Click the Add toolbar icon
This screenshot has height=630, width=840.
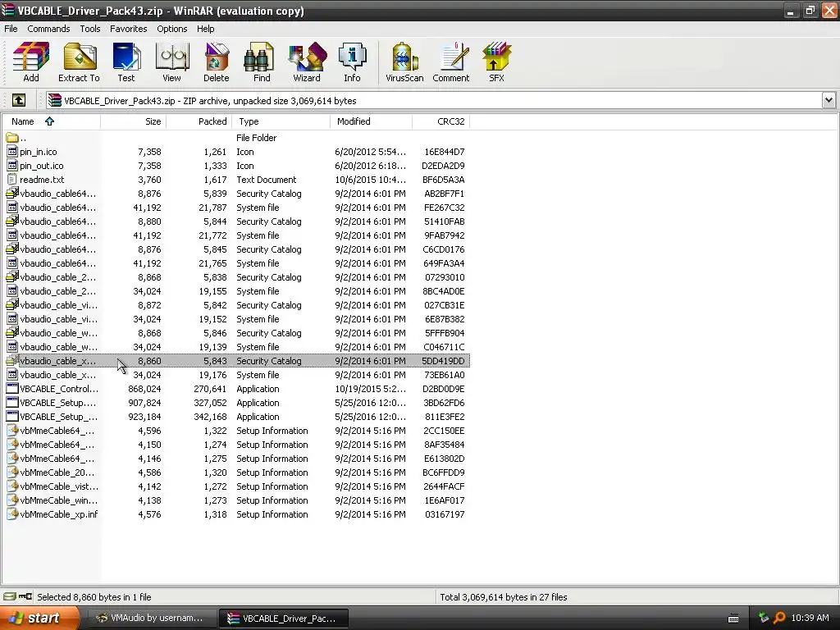tap(30, 62)
